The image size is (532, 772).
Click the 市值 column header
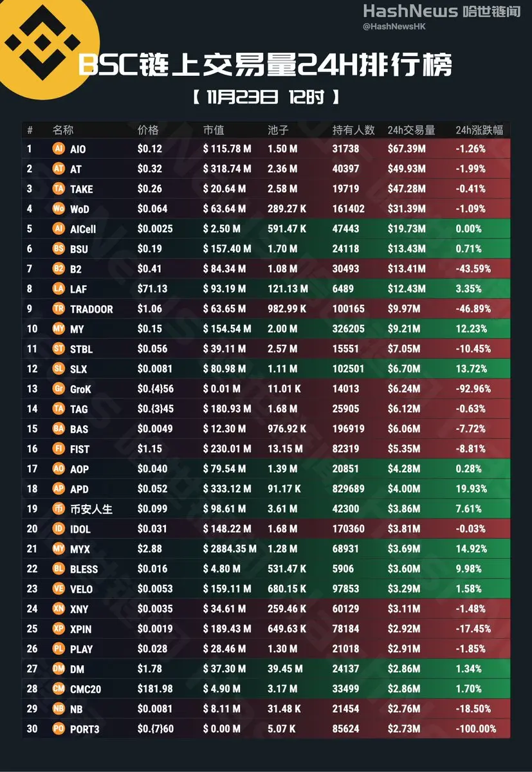click(214, 130)
